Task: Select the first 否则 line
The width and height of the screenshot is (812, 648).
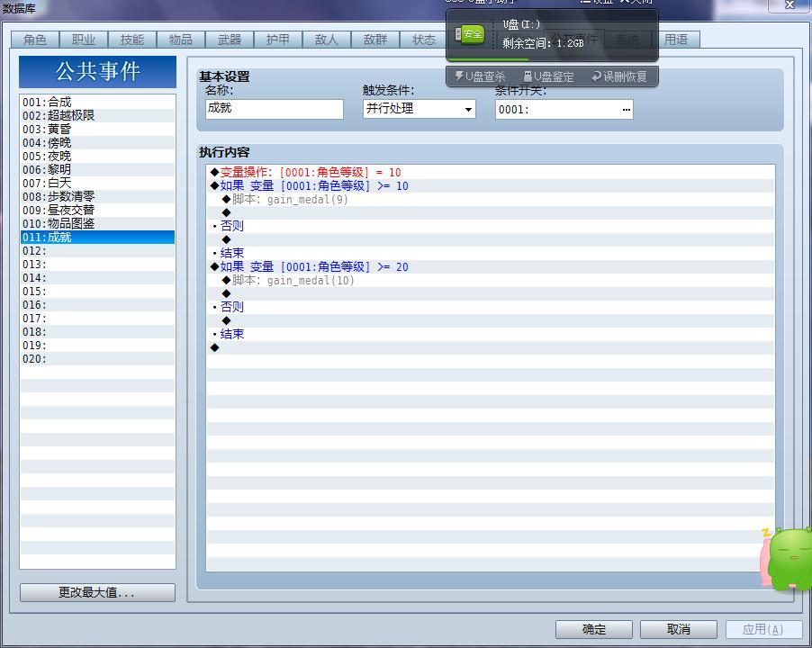Action: tap(491, 226)
